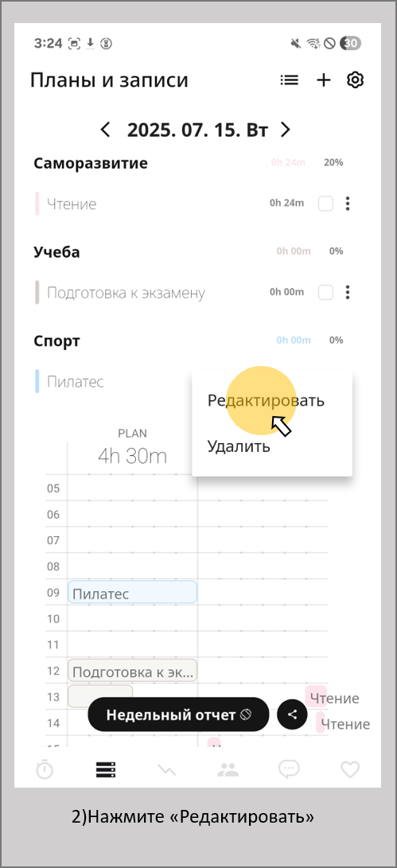Go to previous day arrow
The image size is (397, 868).
tap(105, 130)
